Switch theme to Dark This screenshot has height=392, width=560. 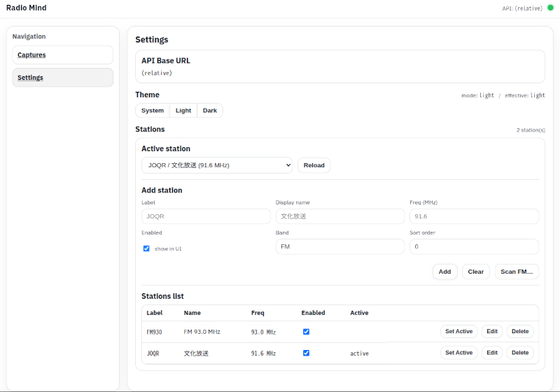pyautogui.click(x=210, y=111)
